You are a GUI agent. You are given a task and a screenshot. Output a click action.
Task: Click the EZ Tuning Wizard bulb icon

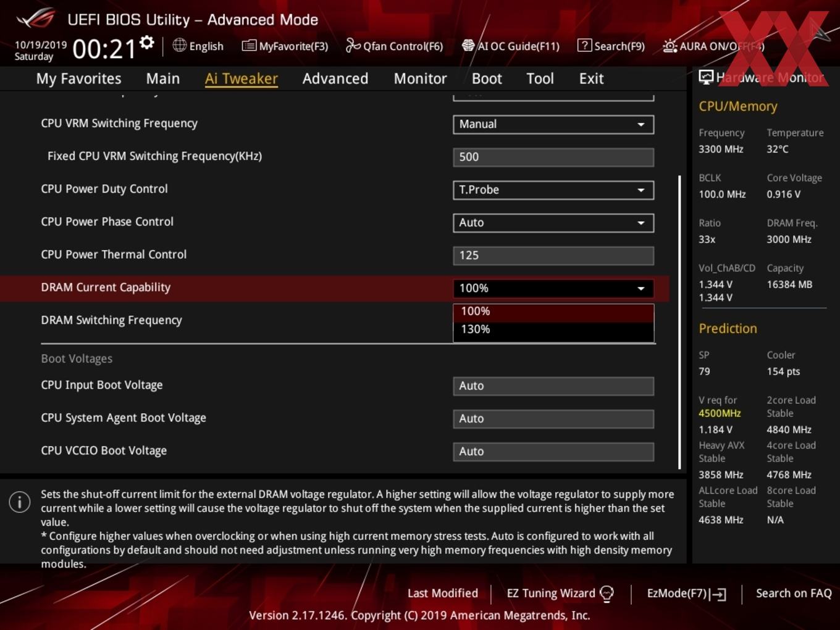tap(607, 594)
